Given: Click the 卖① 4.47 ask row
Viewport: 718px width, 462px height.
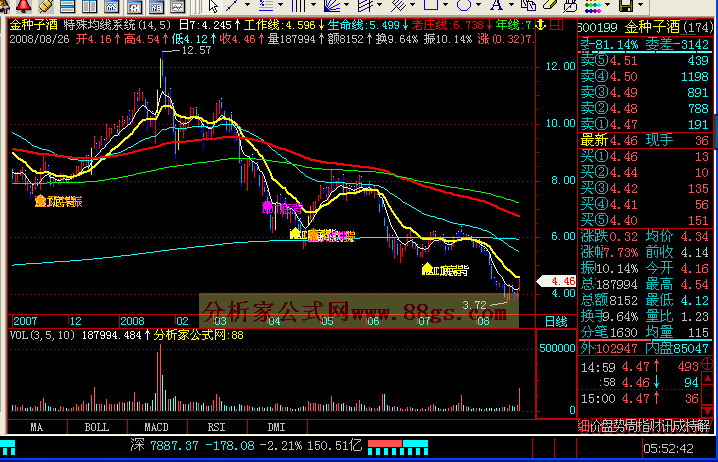Looking at the screenshot, I should point(645,124).
